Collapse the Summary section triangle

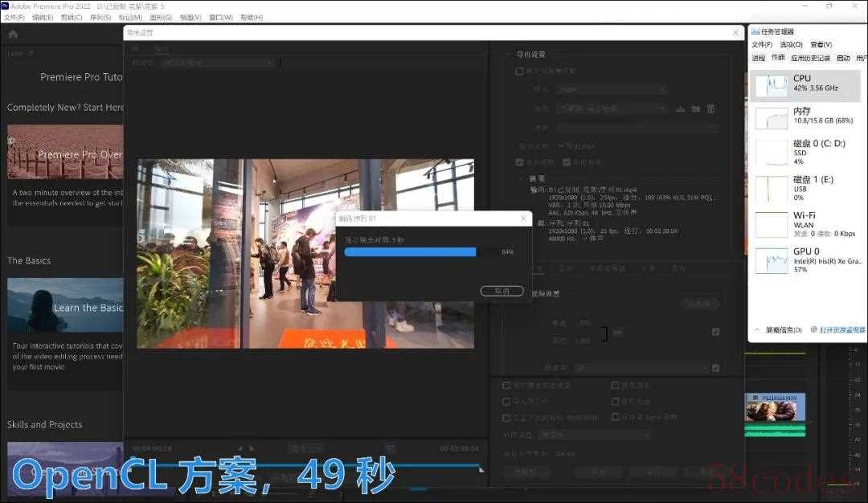point(520,178)
